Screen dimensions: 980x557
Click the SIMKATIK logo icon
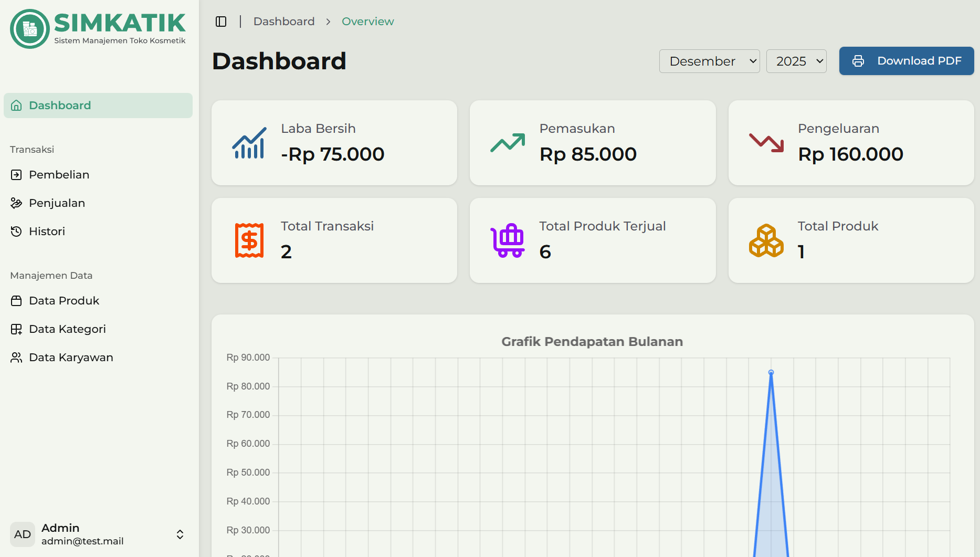tap(30, 29)
